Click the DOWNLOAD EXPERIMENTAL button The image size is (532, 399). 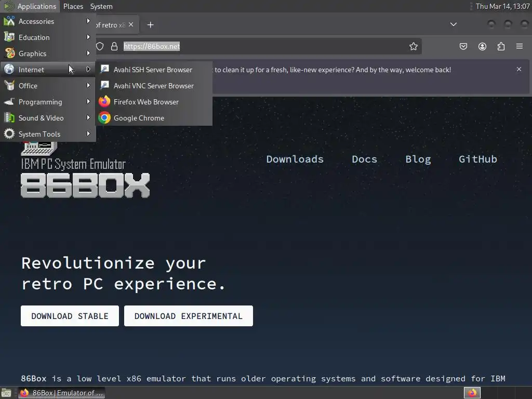(188, 316)
